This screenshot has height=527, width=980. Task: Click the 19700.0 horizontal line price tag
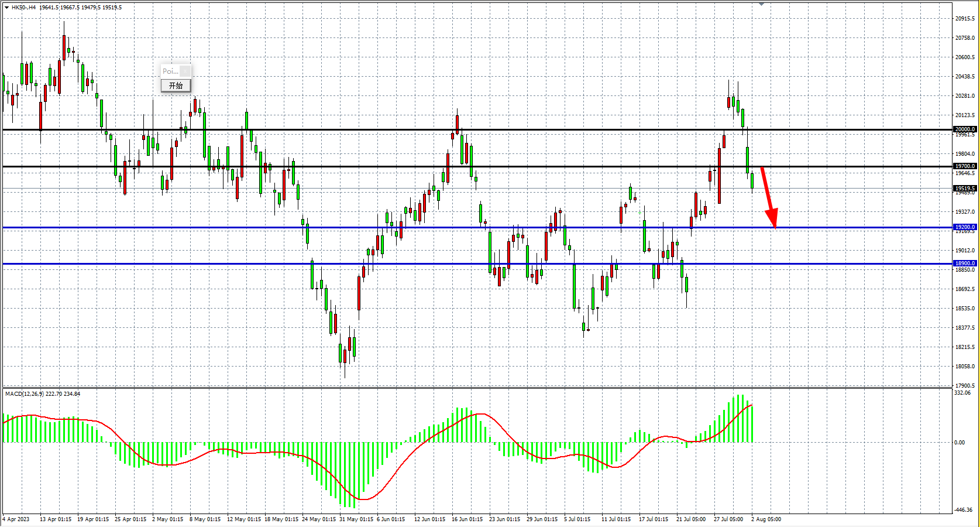(965, 166)
